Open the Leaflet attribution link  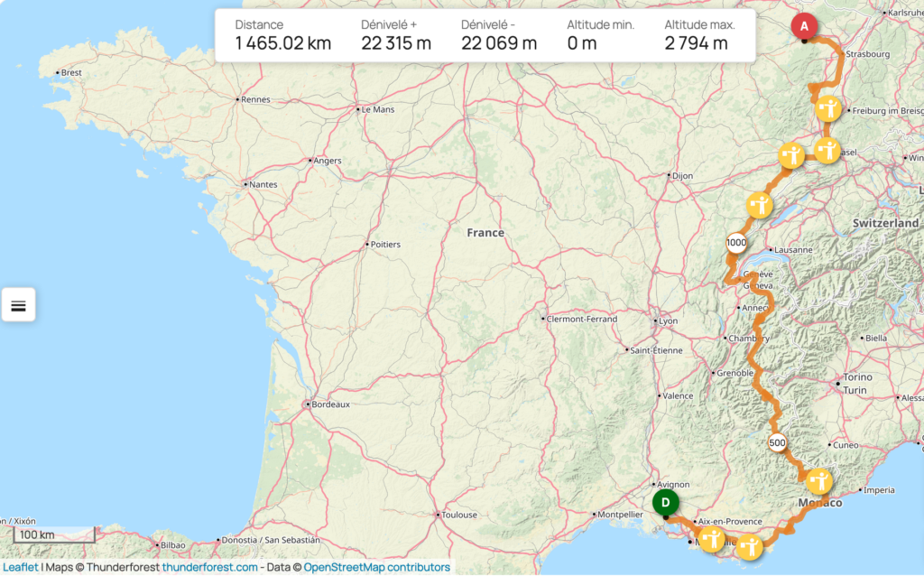[20, 567]
